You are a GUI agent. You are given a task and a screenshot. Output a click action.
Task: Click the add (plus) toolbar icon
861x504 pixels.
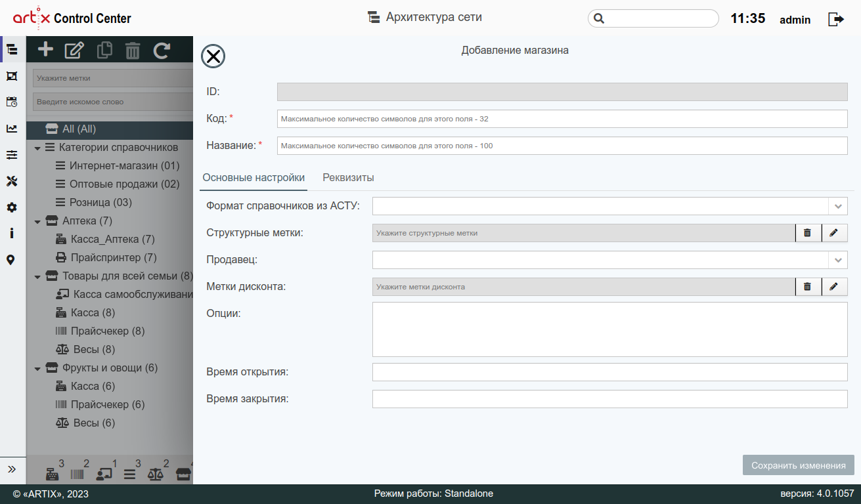(45, 49)
